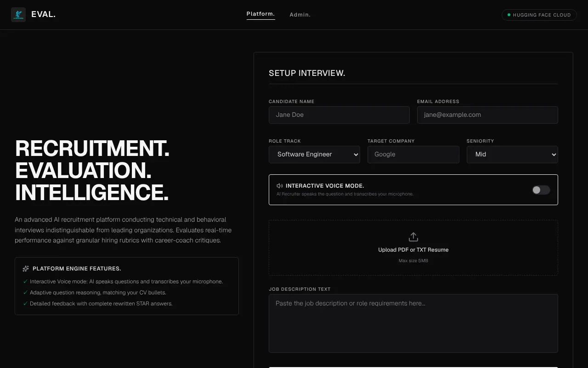This screenshot has width=588, height=368.
Task: Click the upload arrow icon
Action: tap(413, 237)
